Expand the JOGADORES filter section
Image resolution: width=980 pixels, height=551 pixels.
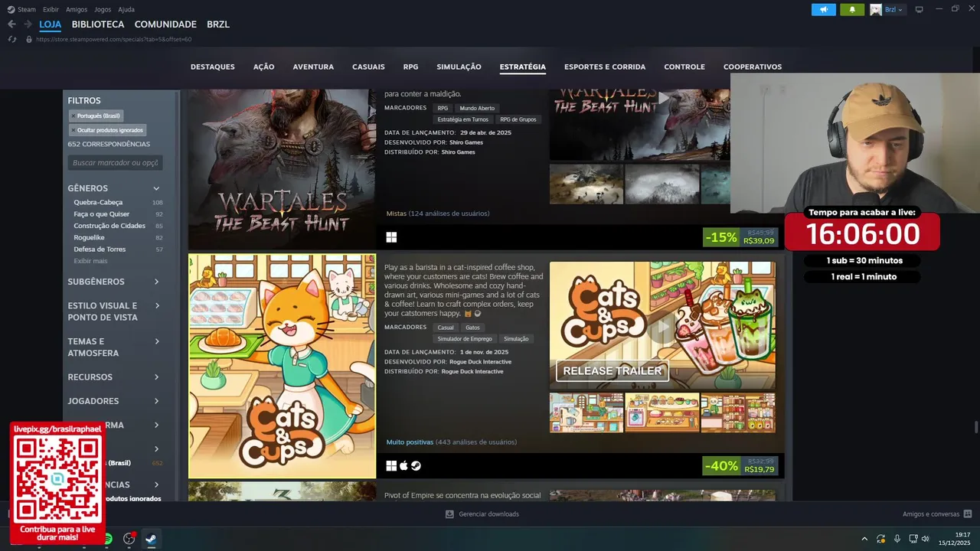pyautogui.click(x=115, y=401)
